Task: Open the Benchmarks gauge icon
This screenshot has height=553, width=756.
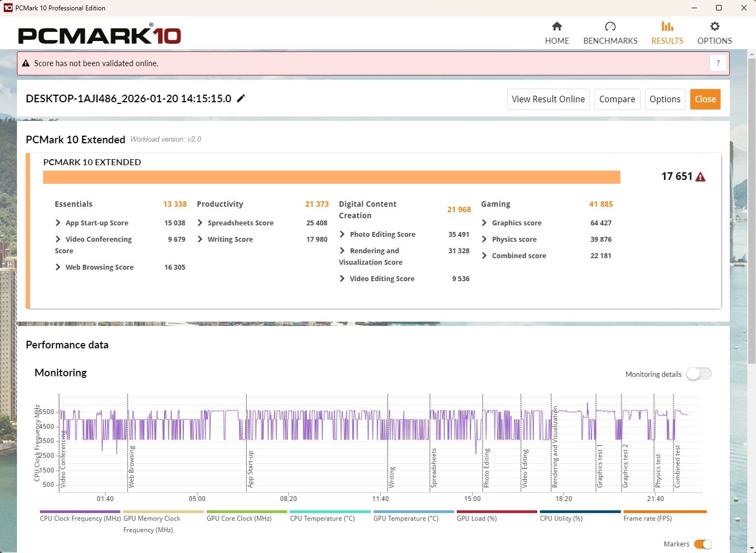Action: [x=610, y=26]
